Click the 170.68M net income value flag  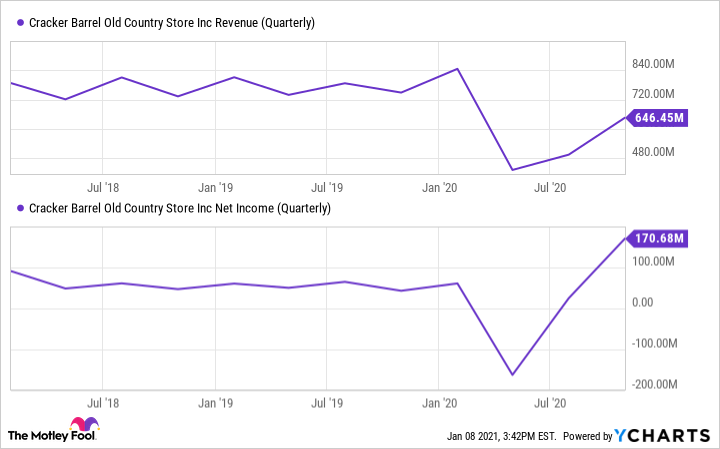(x=659, y=238)
